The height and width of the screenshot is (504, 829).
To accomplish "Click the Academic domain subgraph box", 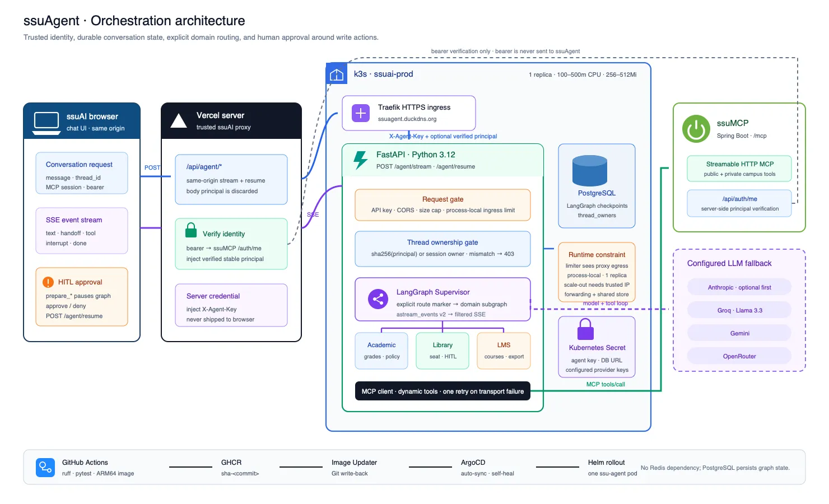I will click(381, 351).
